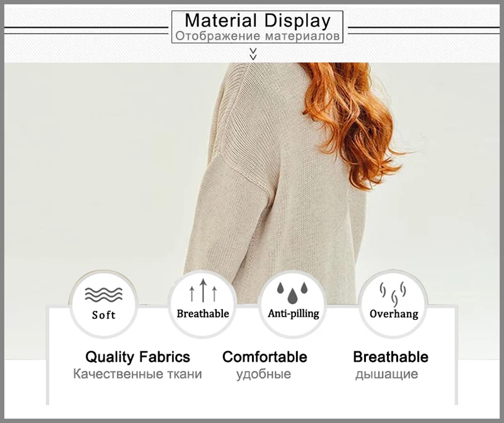Screen dimensions: 504x423
Task: Click the 'Overhang' label in circle
Action: 394,314
